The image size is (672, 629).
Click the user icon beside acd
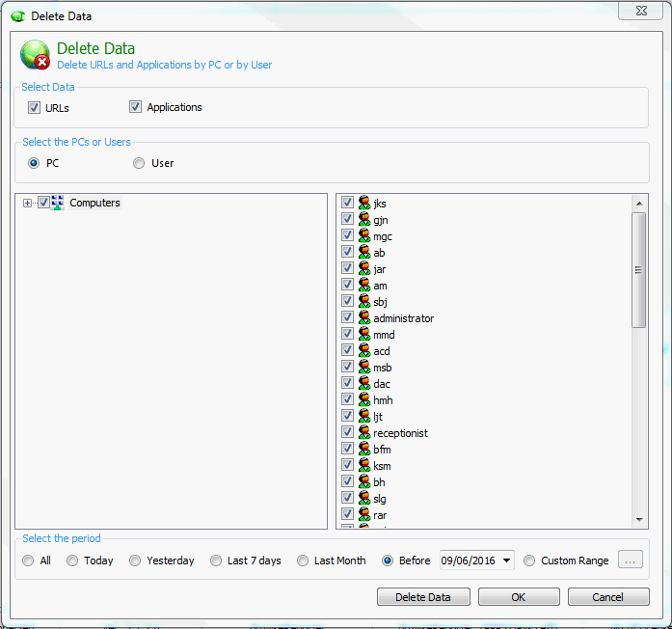coord(363,350)
